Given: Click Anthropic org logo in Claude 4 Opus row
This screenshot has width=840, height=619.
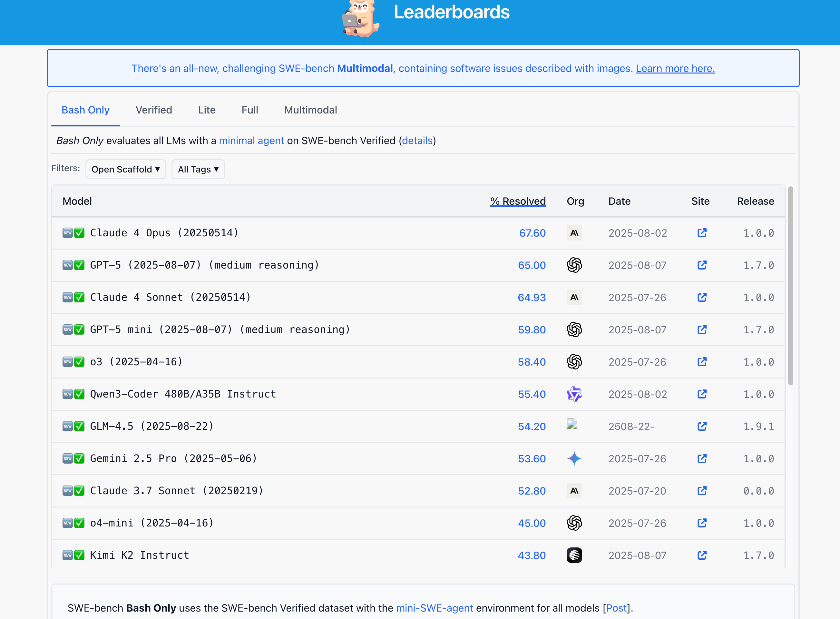Looking at the screenshot, I should tap(574, 233).
